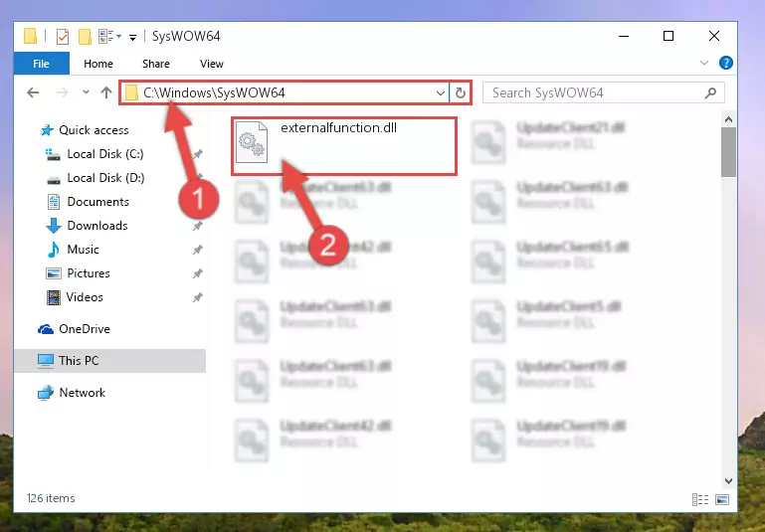Expand the ribbon with the chevron
Viewport: 765px width, 532px height.
tap(704, 63)
